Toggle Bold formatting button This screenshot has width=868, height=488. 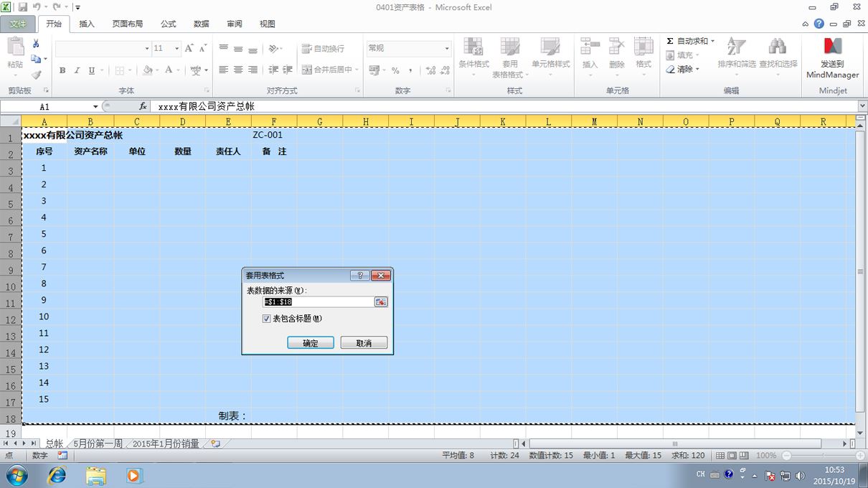[62, 70]
